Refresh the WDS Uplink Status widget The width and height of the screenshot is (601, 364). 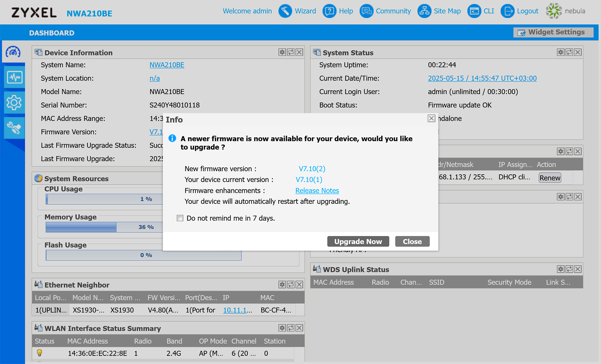(x=569, y=269)
